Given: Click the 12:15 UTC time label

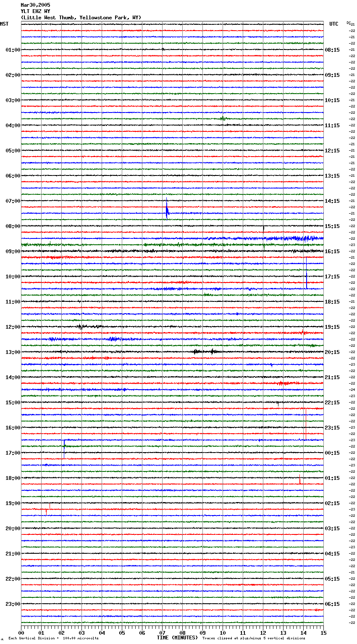Looking at the screenshot, I should pos(332,151).
